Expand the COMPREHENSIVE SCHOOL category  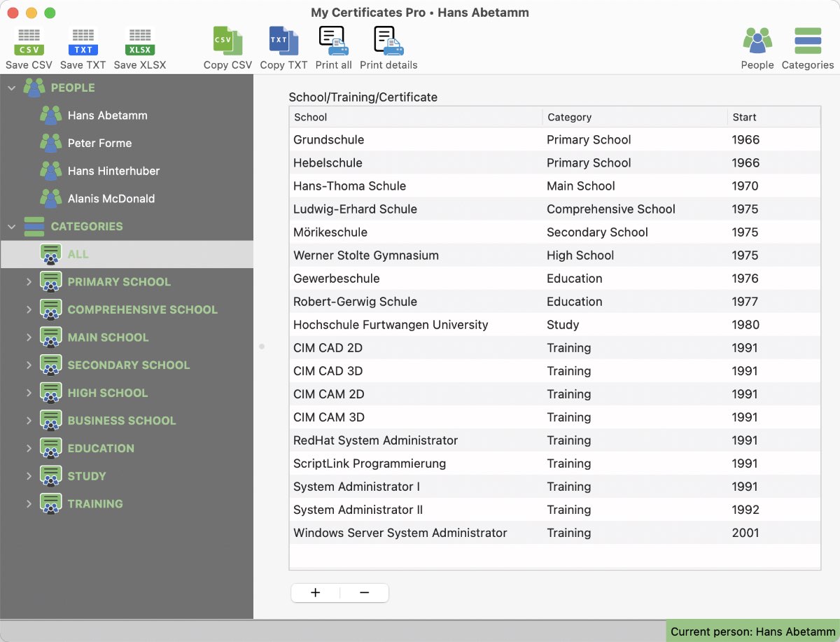(29, 309)
